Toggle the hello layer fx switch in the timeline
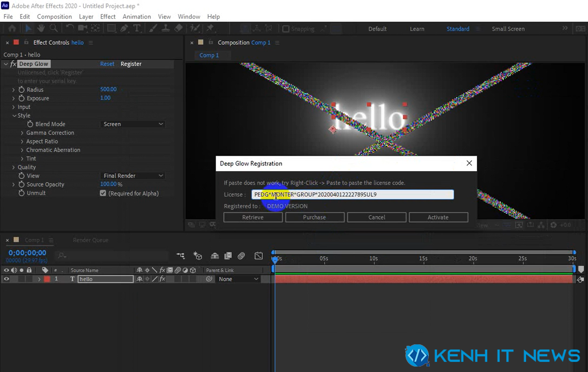 [162, 279]
